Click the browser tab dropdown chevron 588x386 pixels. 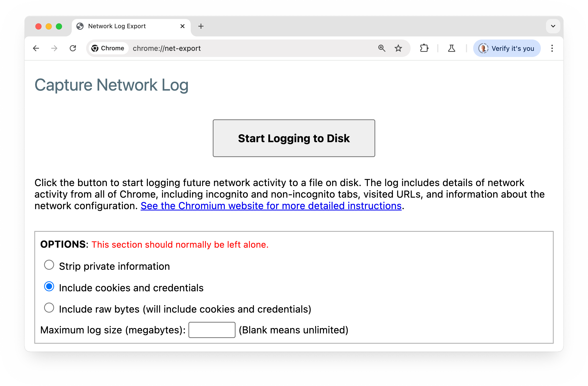pyautogui.click(x=553, y=26)
